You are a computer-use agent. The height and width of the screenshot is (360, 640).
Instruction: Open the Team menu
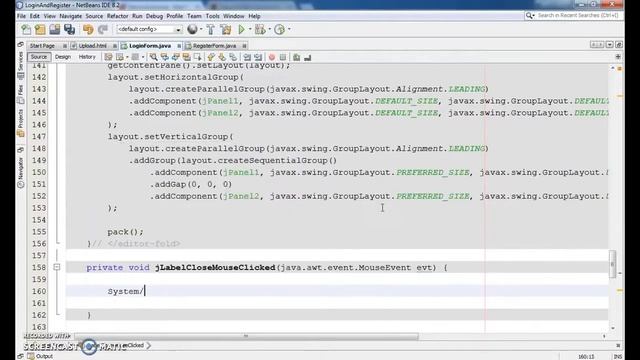click(x=194, y=16)
